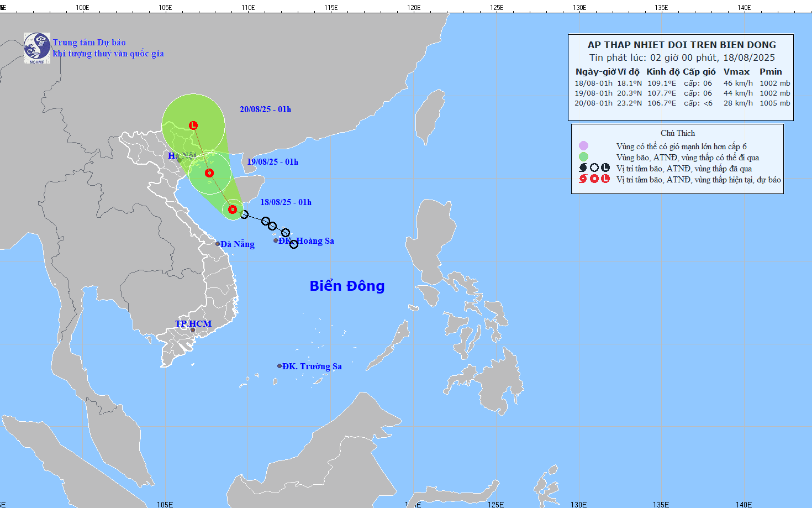Click the '46 km/h' Vmax value

[x=738, y=83]
